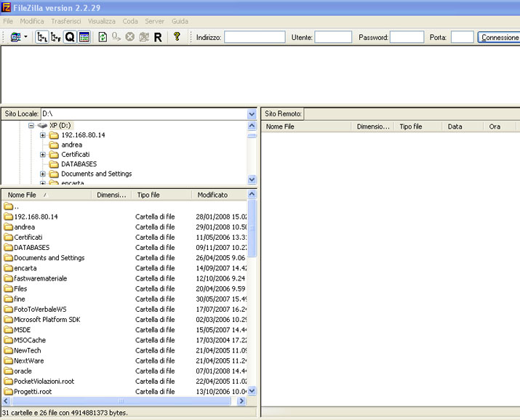Select the encarta folder in file list
Screen dimensions: 520x420
(25, 268)
